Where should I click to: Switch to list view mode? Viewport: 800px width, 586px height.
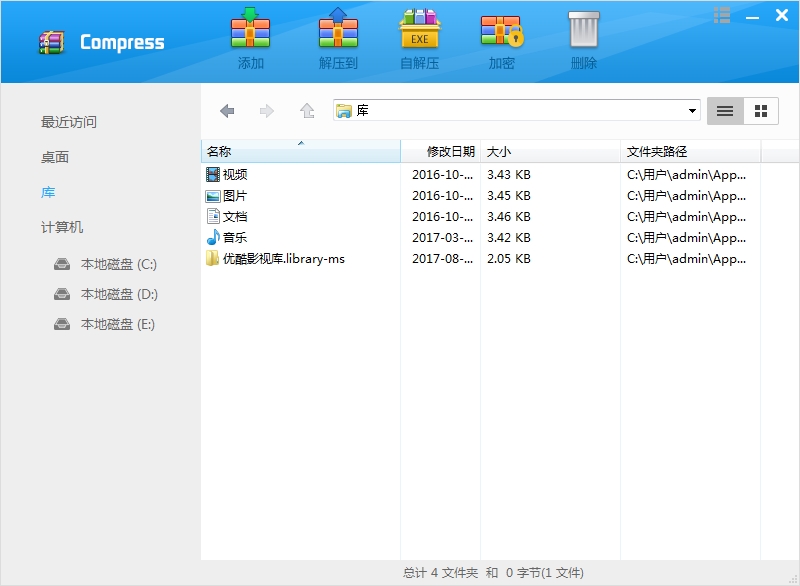coord(725,111)
